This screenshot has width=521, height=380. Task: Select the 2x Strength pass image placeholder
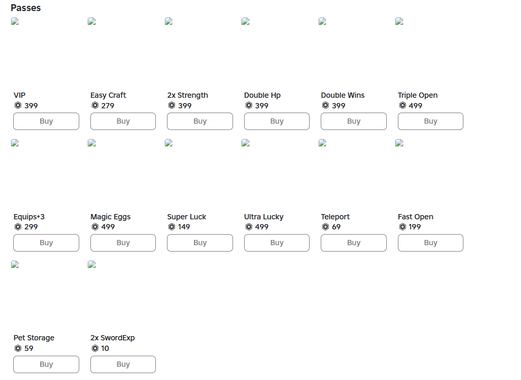[x=169, y=22]
